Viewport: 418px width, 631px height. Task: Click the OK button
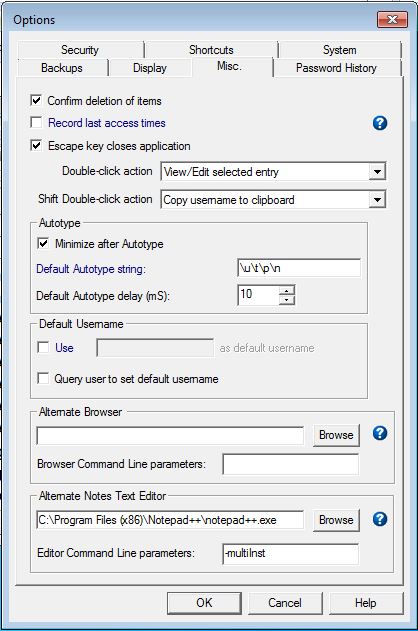[204, 602]
